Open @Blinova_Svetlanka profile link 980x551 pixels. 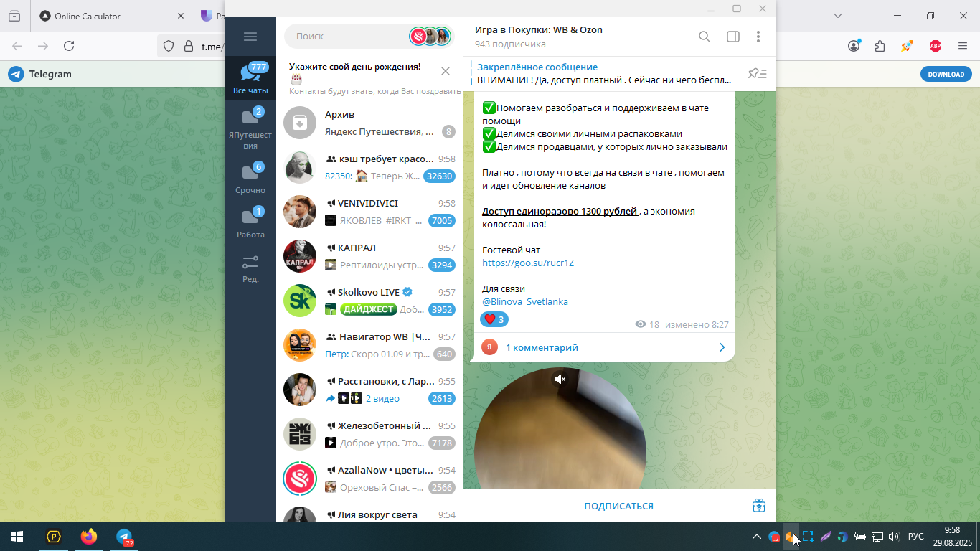[x=525, y=302]
